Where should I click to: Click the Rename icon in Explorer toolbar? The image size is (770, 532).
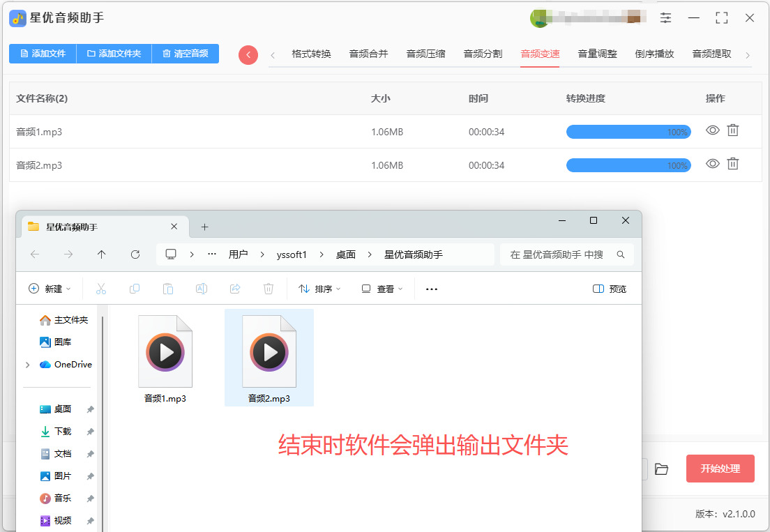pos(202,289)
